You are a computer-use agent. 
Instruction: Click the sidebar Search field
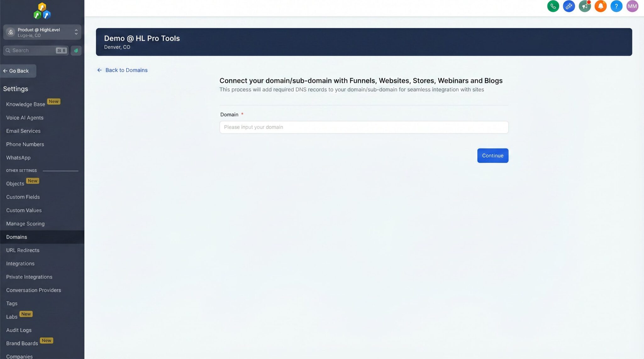coord(36,51)
